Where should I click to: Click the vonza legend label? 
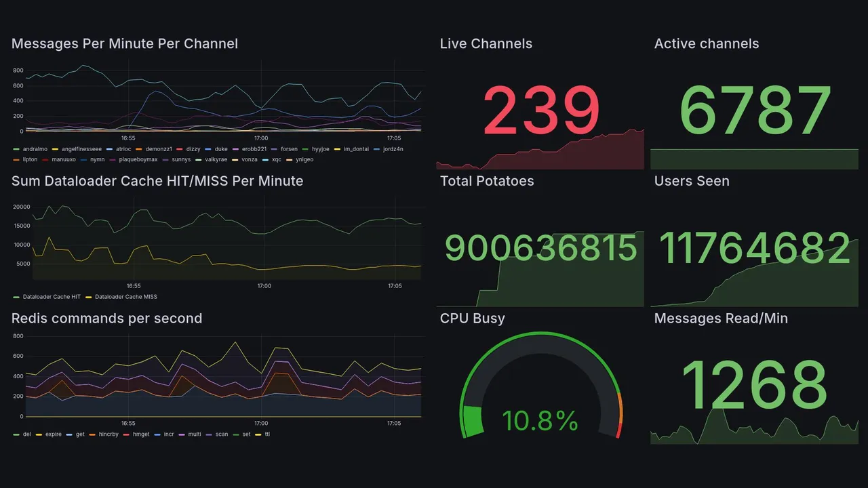point(250,159)
